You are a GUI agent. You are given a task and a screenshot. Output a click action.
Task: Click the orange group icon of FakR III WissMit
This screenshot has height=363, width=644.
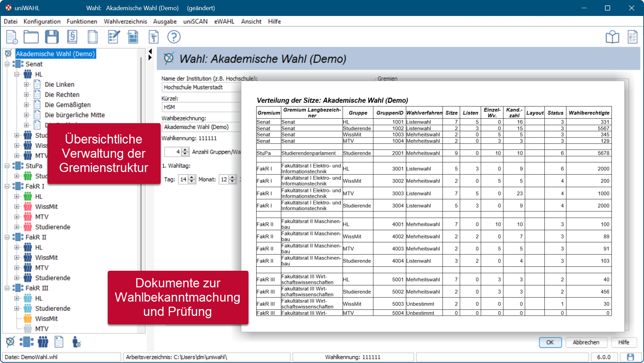(x=28, y=318)
